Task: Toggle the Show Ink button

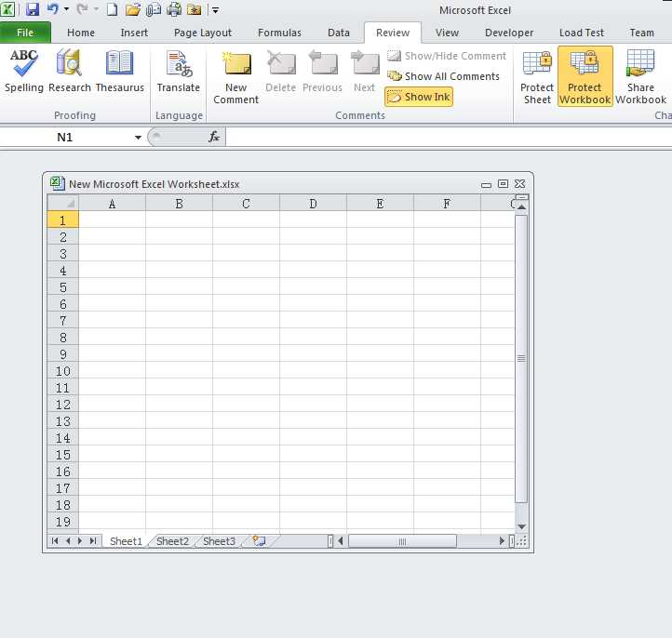Action: (419, 97)
